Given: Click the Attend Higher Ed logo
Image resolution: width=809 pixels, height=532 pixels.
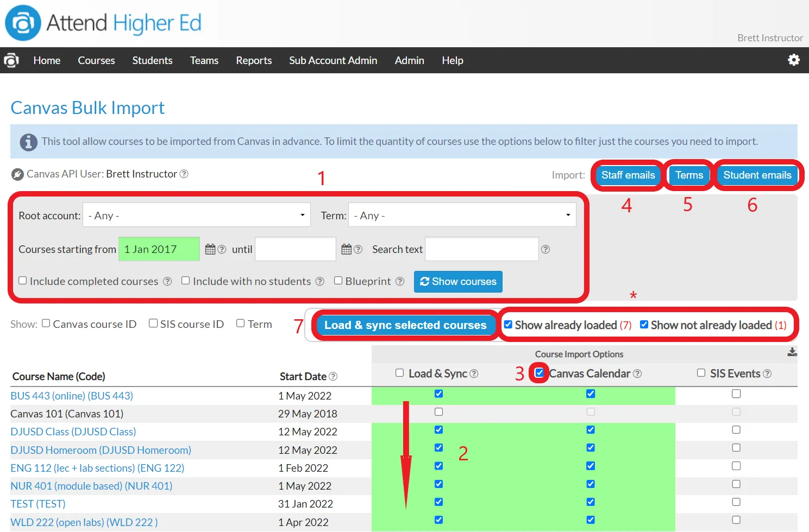Looking at the screenshot, I should [103, 23].
